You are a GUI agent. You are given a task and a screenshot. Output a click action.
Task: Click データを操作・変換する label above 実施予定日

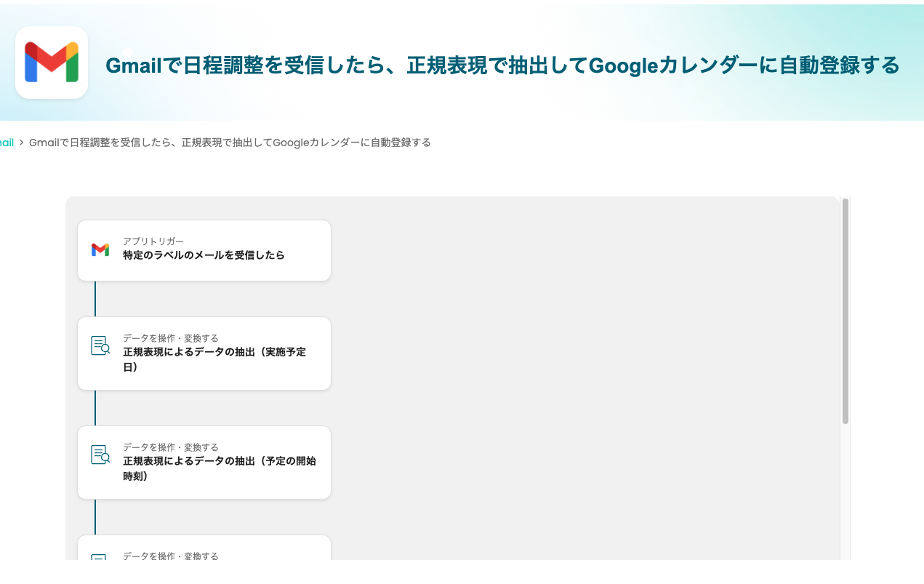[170, 338]
